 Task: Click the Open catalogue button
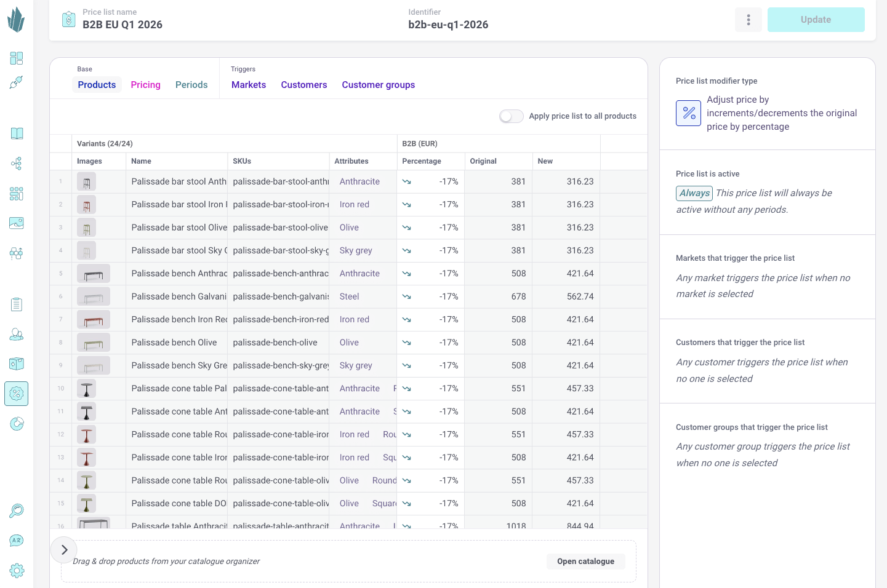pos(585,561)
